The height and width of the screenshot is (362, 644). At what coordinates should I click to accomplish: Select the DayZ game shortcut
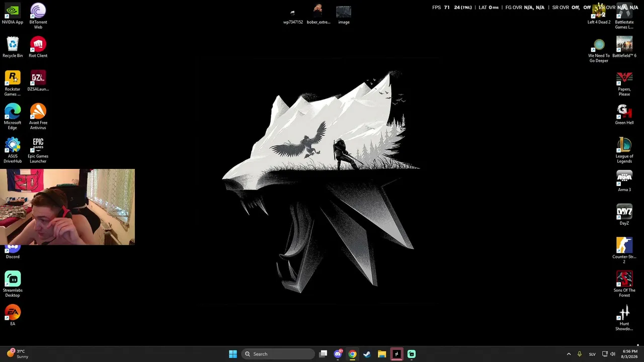tap(624, 215)
